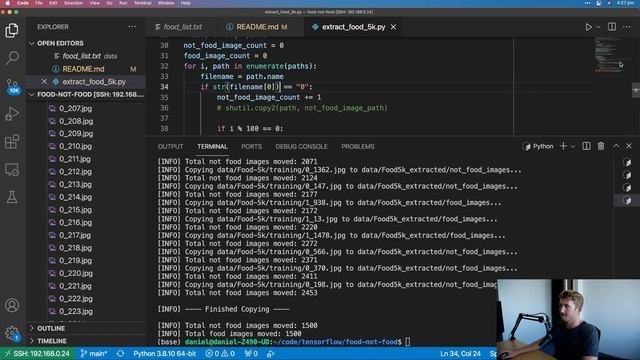Open the Run and Debug view
This screenshot has height=360, width=640.
[x=12, y=114]
